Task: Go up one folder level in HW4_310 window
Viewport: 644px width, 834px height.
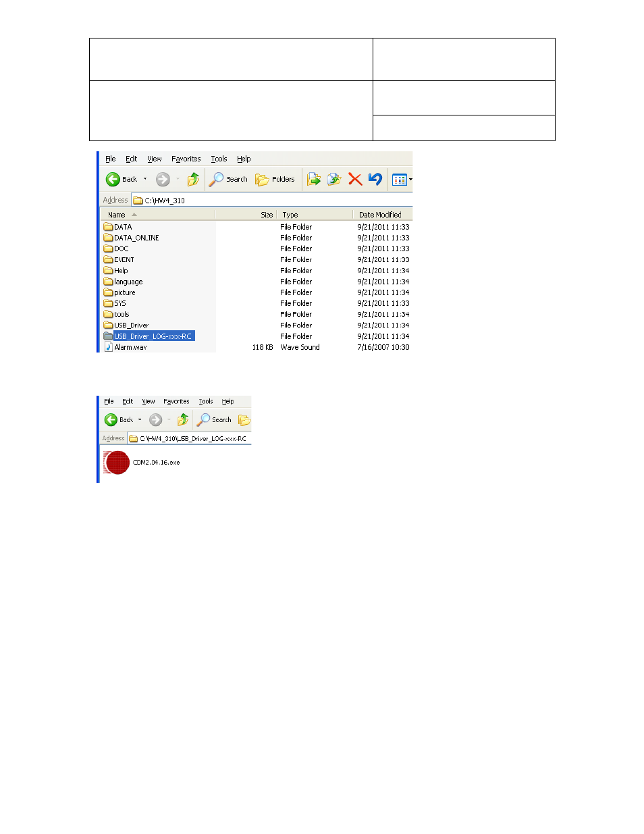Action: point(194,180)
